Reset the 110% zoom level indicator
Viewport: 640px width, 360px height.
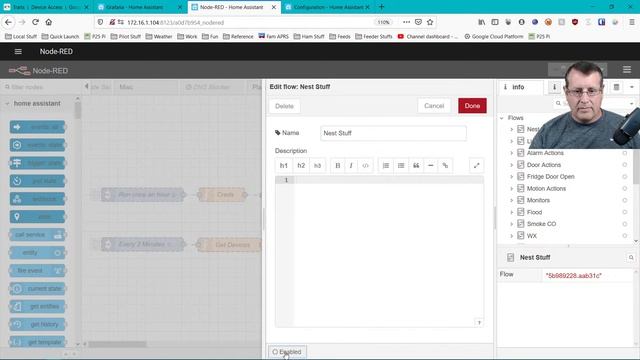(383, 22)
